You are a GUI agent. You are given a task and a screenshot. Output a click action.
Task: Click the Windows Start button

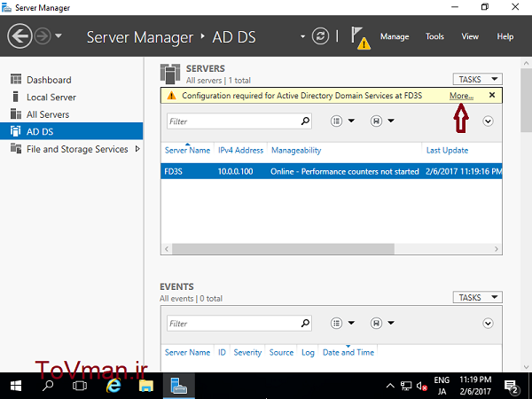point(16,387)
